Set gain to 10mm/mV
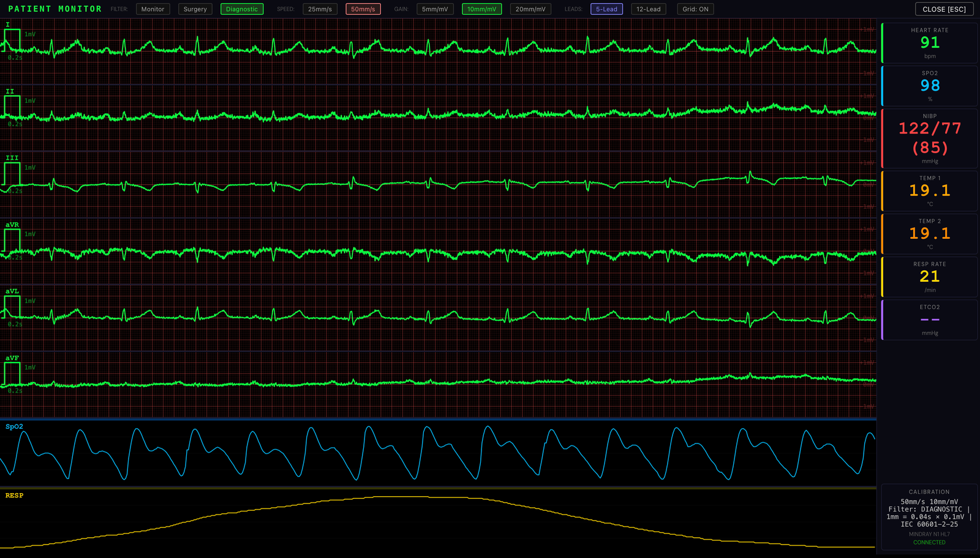This screenshot has width=980, height=558. (482, 9)
